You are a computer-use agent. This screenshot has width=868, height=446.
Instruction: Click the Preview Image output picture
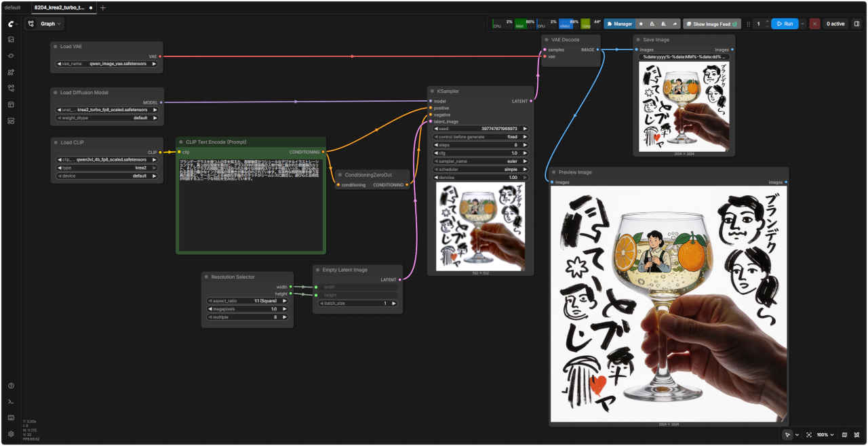pyautogui.click(x=669, y=304)
